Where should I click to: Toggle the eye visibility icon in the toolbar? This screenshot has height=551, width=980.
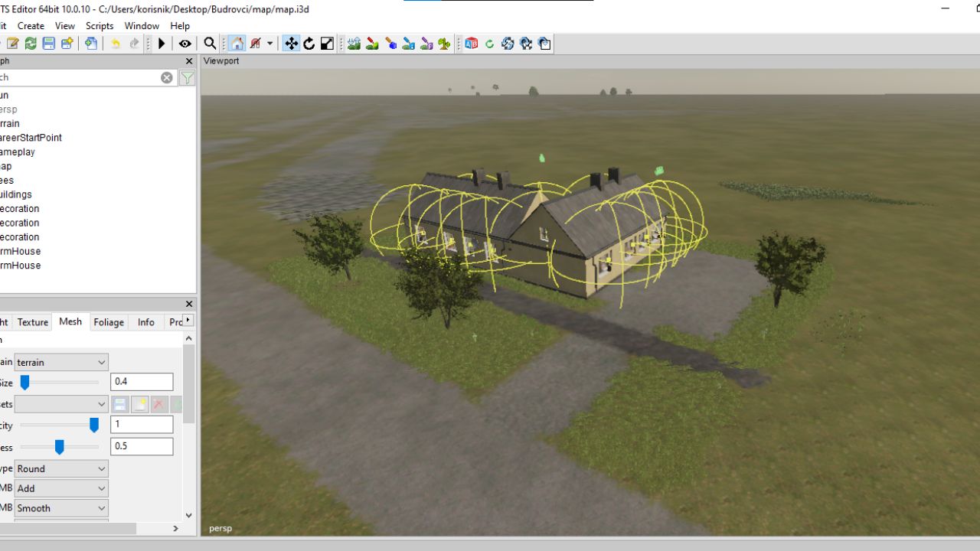(185, 44)
